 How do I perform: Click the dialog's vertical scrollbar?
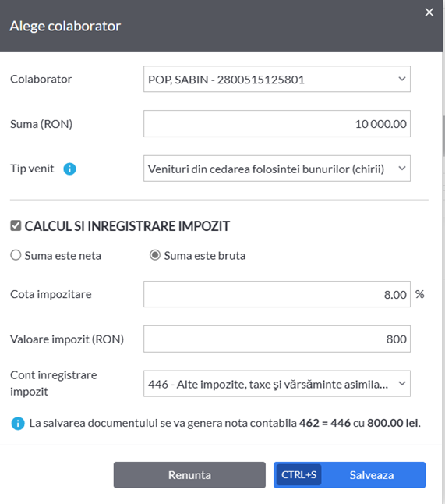point(443,135)
